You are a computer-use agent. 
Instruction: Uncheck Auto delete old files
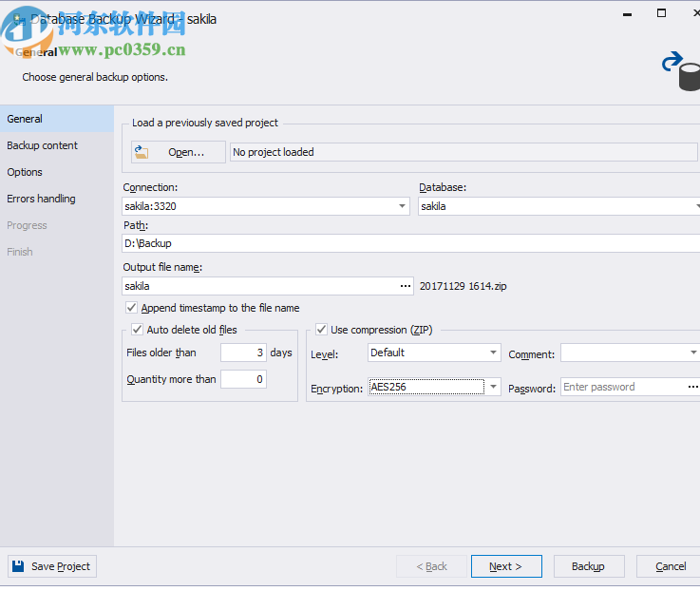[x=137, y=330]
